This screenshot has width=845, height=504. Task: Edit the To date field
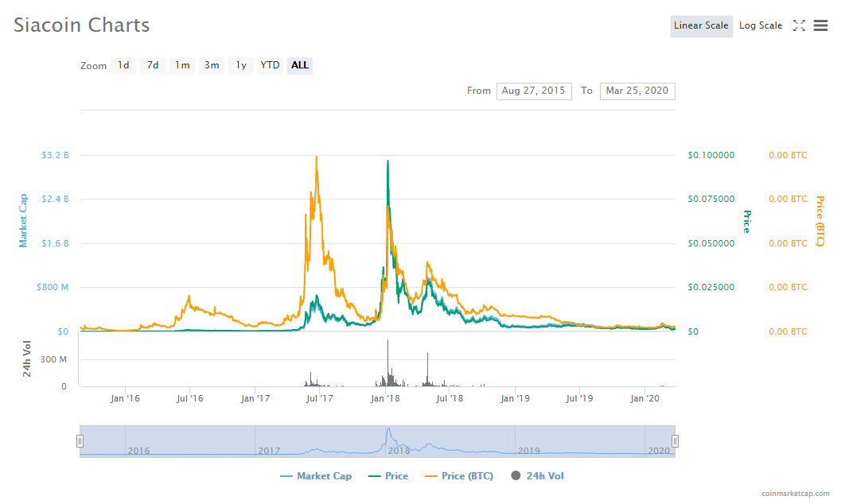pos(637,91)
